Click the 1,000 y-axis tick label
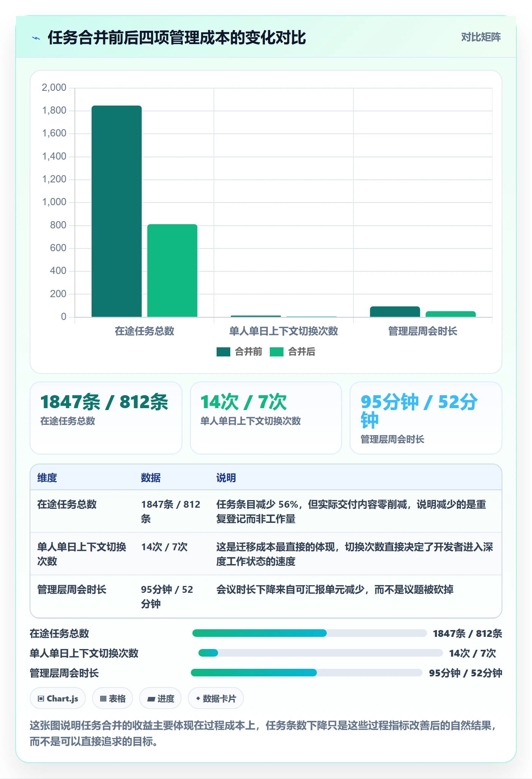Viewport: 532px width, 779px height. (x=54, y=202)
